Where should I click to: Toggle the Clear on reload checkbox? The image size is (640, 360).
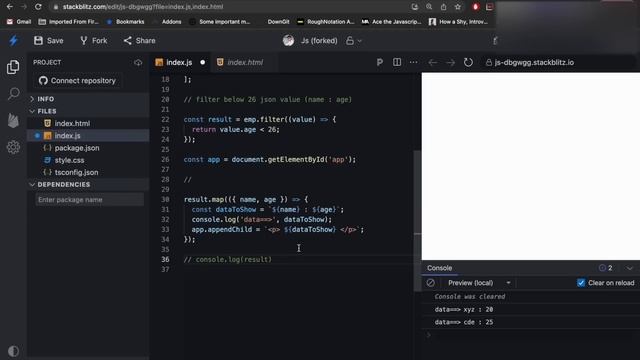581,283
